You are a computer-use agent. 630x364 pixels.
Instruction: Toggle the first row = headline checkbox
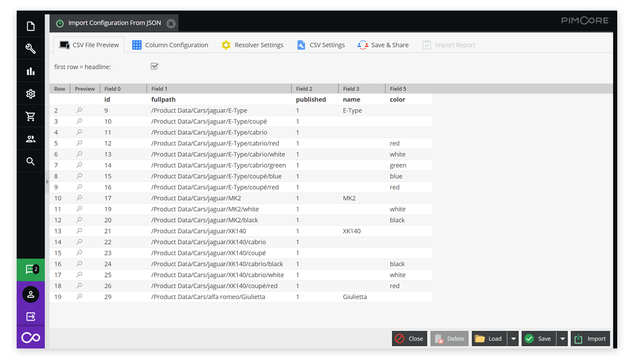coord(154,66)
